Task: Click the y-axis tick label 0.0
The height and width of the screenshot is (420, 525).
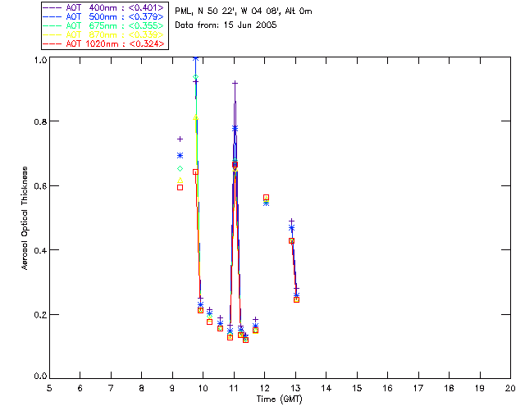Action: [x=40, y=377]
